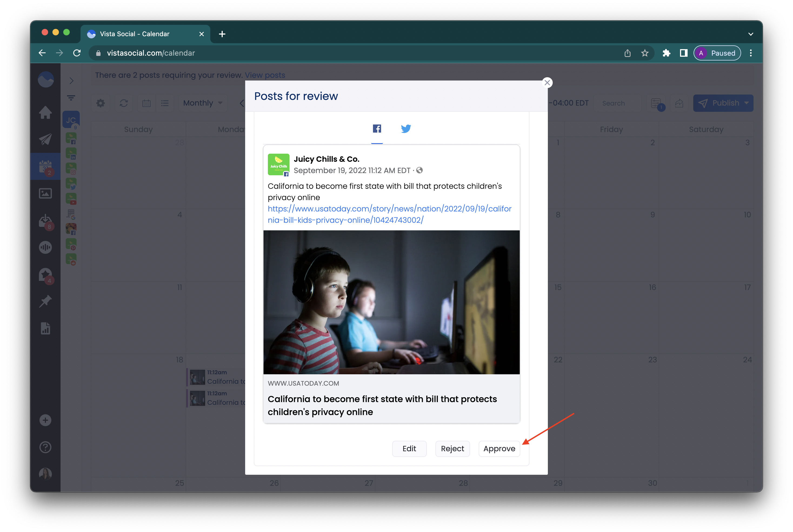
Task: Go forward with the browser arrow
Action: click(x=59, y=53)
